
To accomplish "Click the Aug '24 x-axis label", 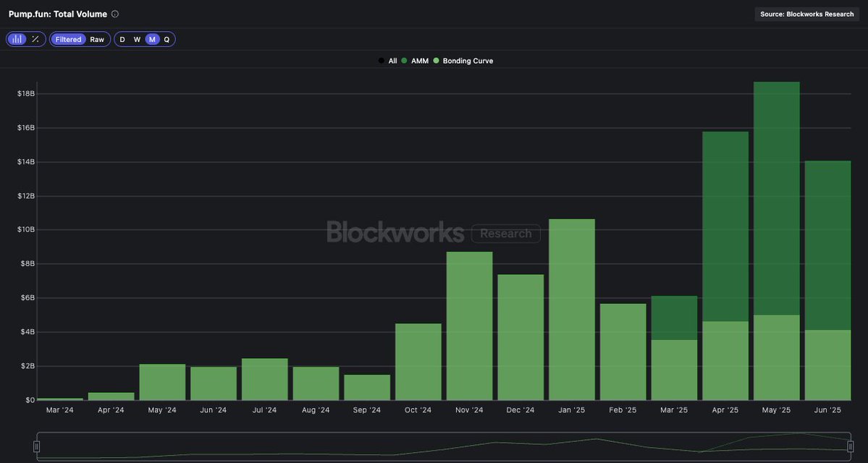I will [316, 410].
